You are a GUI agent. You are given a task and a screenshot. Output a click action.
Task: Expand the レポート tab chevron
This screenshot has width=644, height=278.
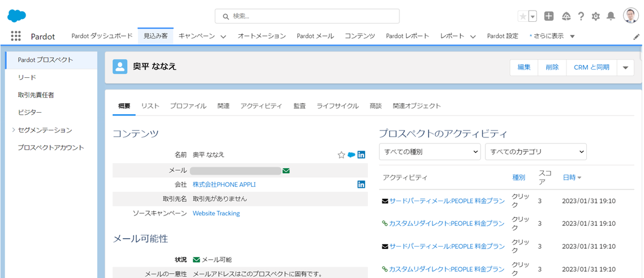(x=473, y=36)
